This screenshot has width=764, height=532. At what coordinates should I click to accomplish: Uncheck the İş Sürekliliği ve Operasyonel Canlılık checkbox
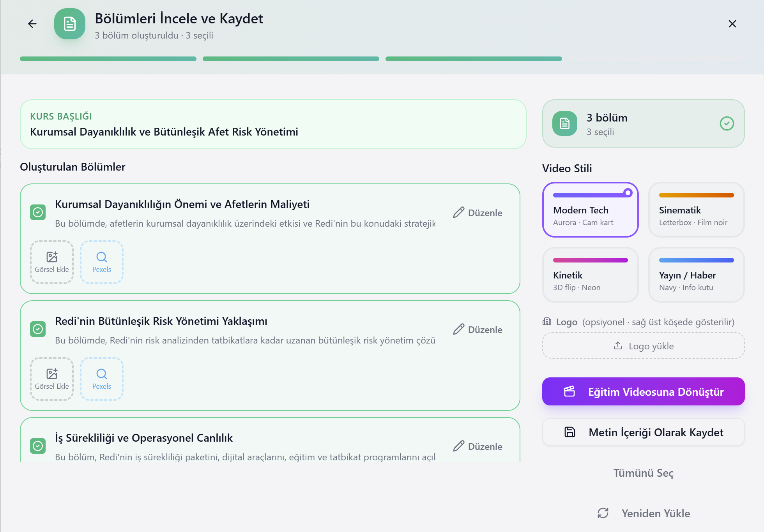38,446
